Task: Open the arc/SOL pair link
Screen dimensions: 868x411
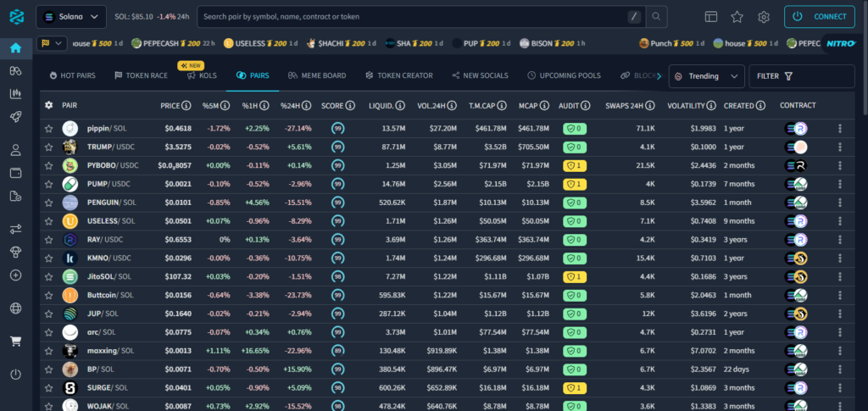Action: [101, 332]
